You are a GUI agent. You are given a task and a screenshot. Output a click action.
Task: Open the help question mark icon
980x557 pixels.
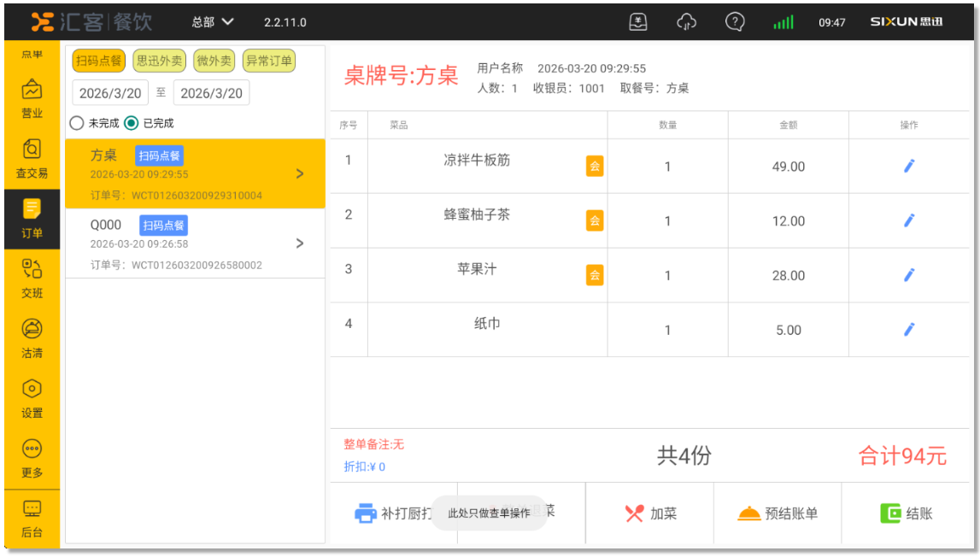point(734,22)
